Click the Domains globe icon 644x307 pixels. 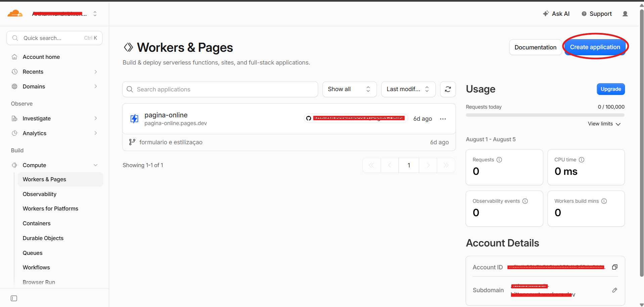14,86
